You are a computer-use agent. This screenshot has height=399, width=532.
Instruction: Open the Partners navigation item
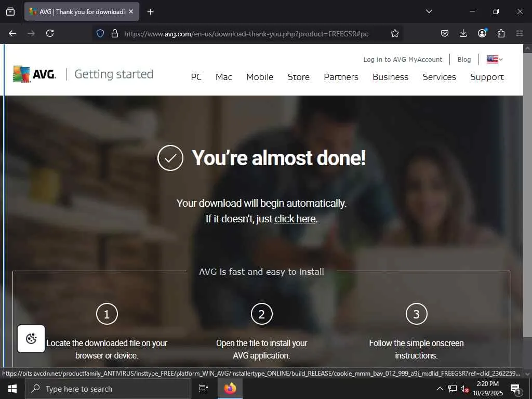click(x=341, y=77)
